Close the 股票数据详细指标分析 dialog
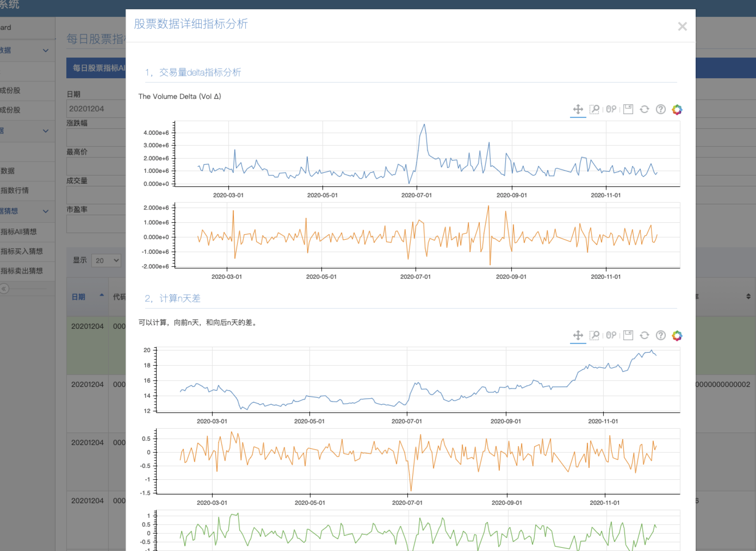 (682, 26)
